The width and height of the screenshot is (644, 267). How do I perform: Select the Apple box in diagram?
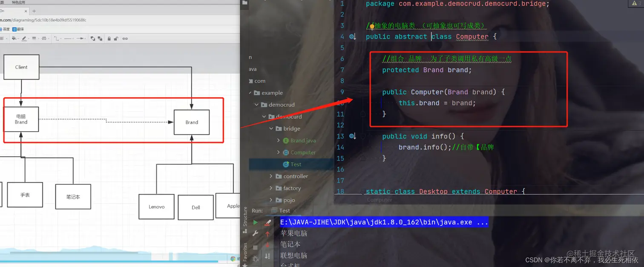(228, 206)
